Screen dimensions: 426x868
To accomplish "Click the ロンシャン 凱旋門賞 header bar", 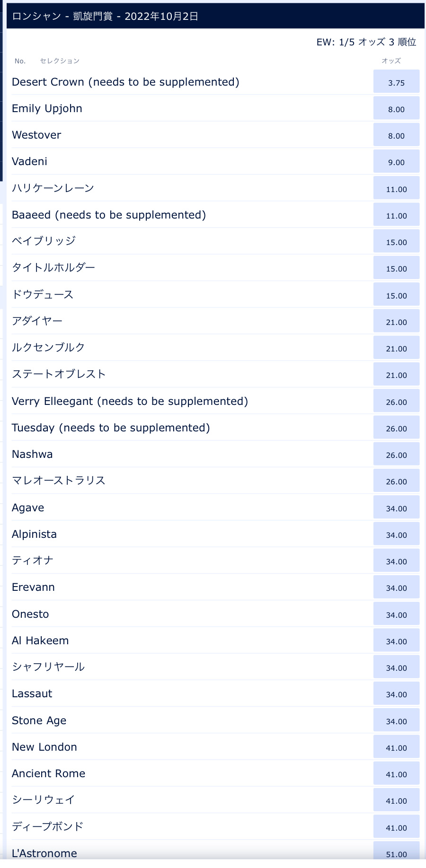I will click(215, 16).
